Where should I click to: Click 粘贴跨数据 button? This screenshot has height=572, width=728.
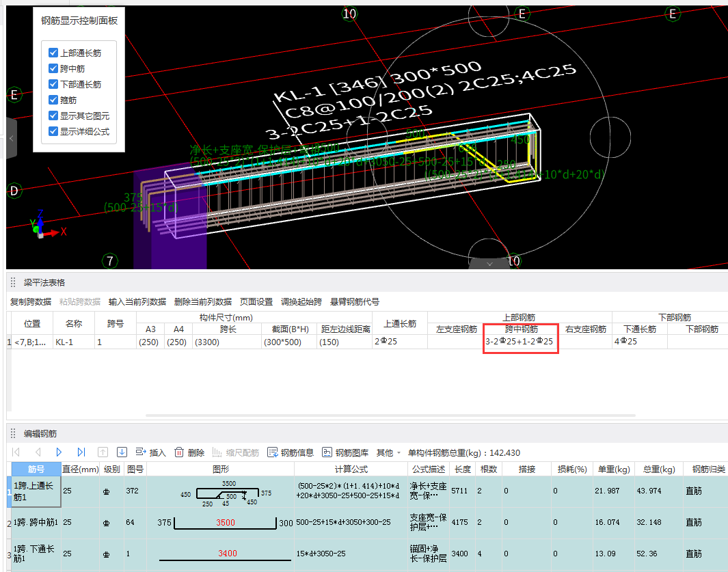(x=80, y=302)
